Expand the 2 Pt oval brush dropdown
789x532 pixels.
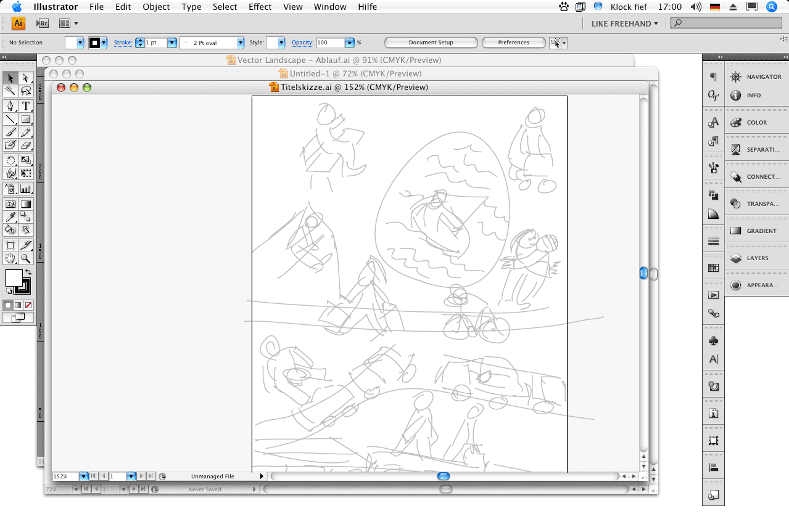pos(241,43)
